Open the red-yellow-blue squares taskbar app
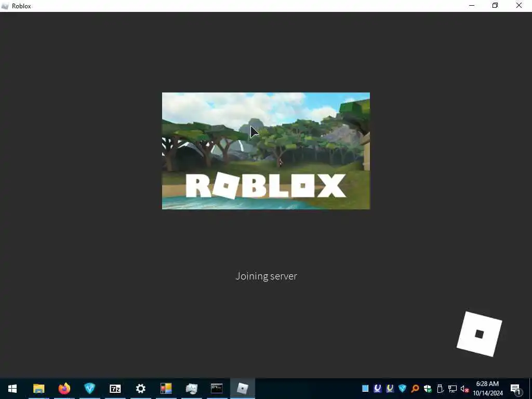Viewport: 532px width, 399px height. coord(166,389)
